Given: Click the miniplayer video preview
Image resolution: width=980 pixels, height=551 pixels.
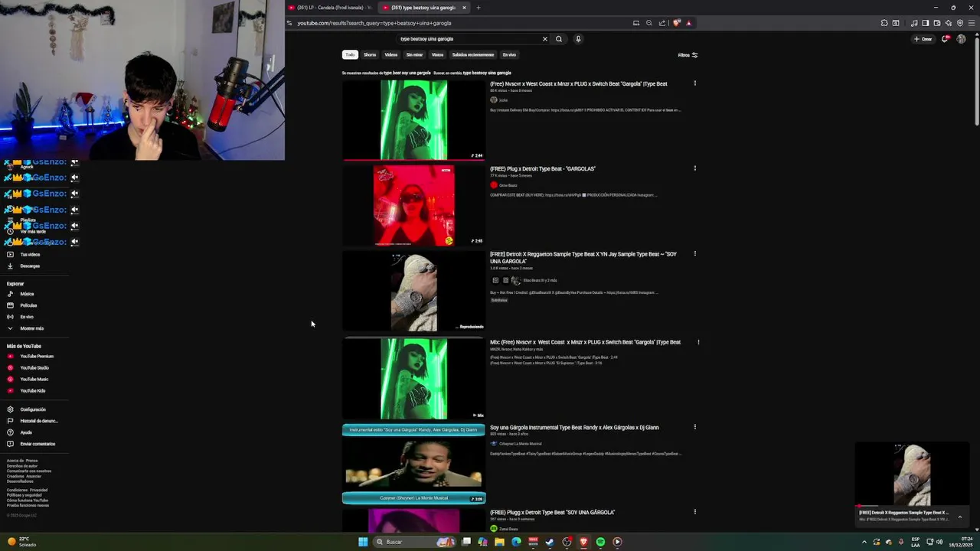Looking at the screenshot, I should coord(912,474).
